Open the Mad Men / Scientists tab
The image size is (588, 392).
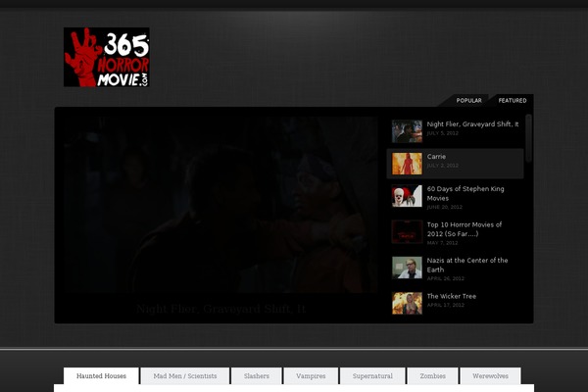(185, 376)
